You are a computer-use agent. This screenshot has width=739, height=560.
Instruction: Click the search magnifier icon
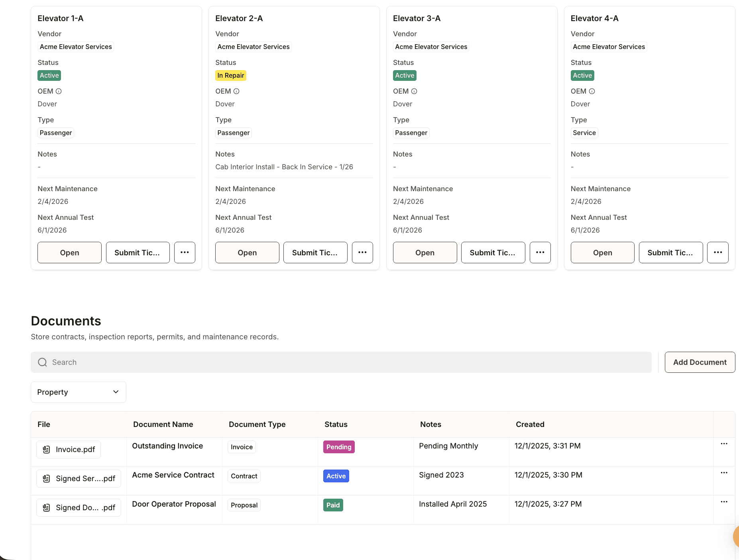(43, 362)
